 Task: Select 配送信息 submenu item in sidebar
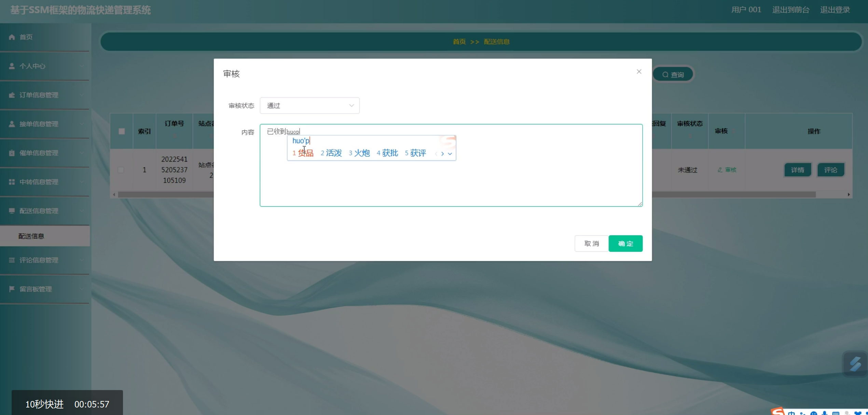[31, 236]
